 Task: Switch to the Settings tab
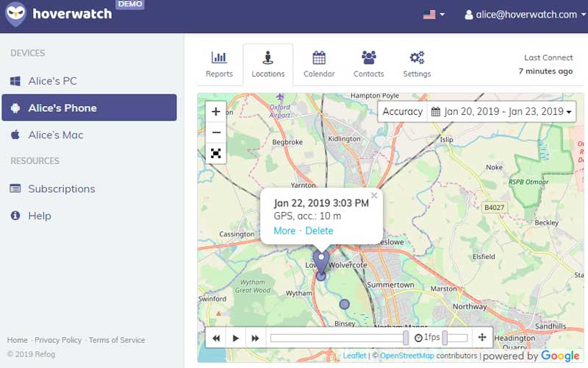pos(417,65)
